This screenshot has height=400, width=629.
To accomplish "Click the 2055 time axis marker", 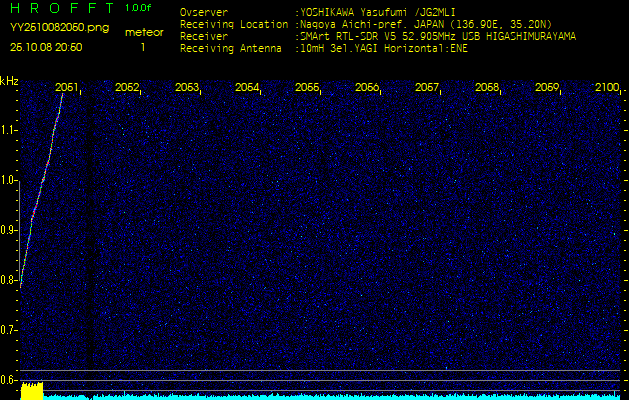I will pos(307,88).
